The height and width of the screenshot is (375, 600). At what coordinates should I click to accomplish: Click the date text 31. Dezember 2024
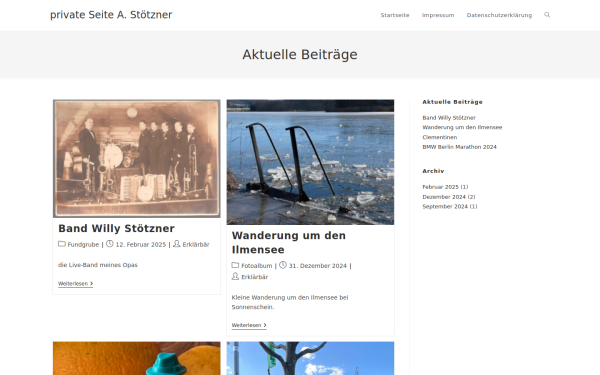pos(318,266)
